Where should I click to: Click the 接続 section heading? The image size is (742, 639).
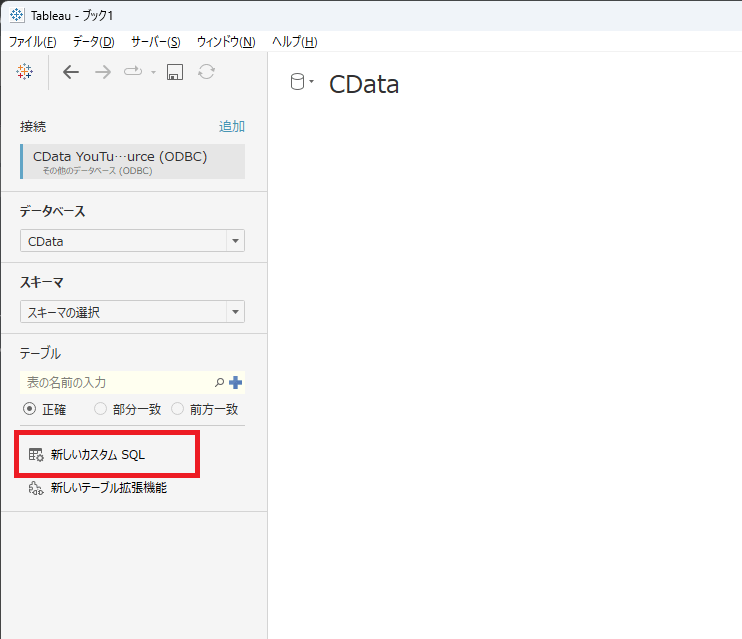point(33,126)
